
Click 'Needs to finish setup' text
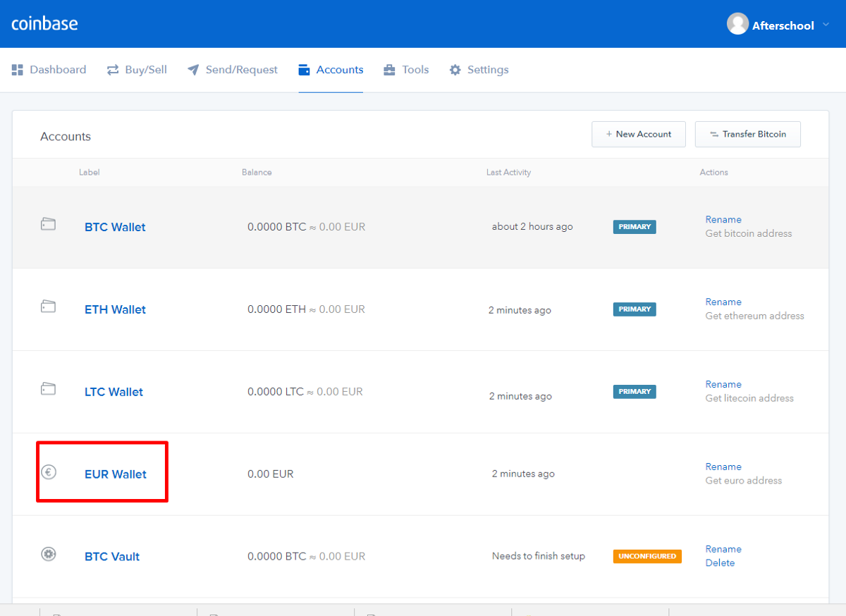point(539,556)
